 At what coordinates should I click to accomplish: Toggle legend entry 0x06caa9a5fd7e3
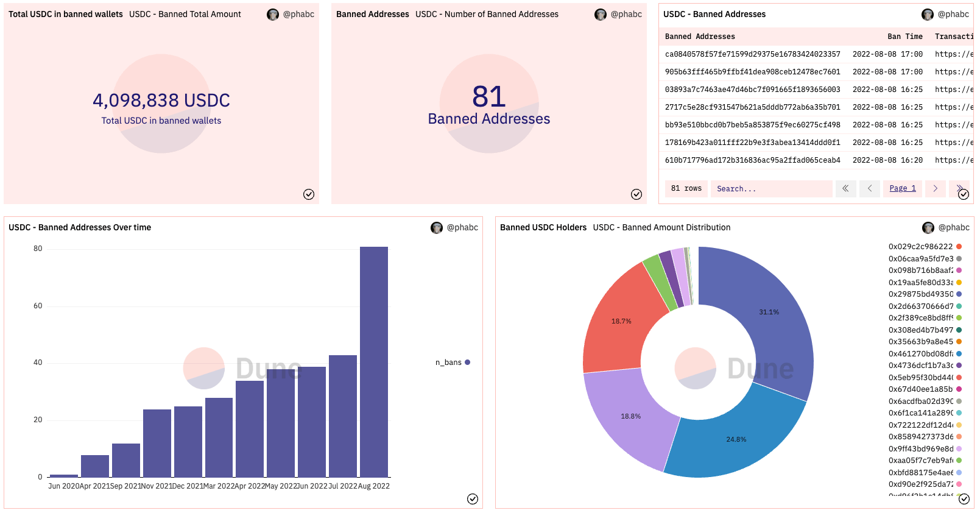(925, 259)
